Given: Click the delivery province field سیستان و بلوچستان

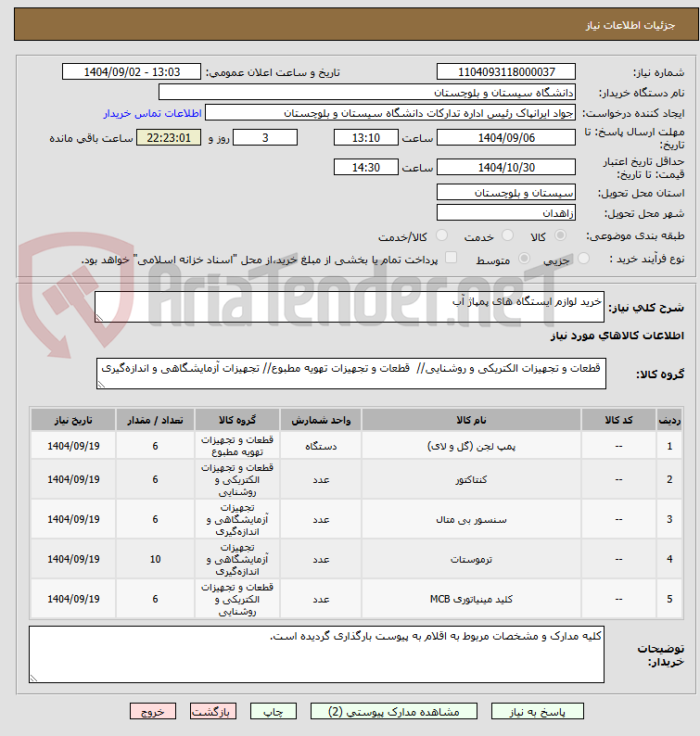Looking at the screenshot, I should point(505,193).
